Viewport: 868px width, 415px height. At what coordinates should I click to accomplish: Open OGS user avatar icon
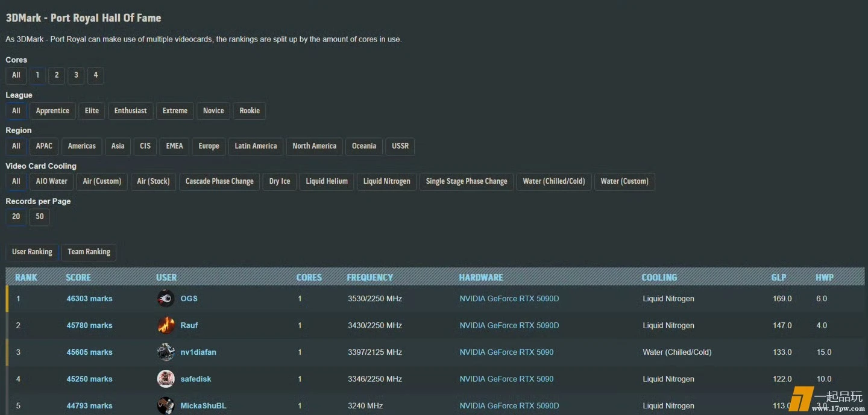pyautogui.click(x=166, y=298)
